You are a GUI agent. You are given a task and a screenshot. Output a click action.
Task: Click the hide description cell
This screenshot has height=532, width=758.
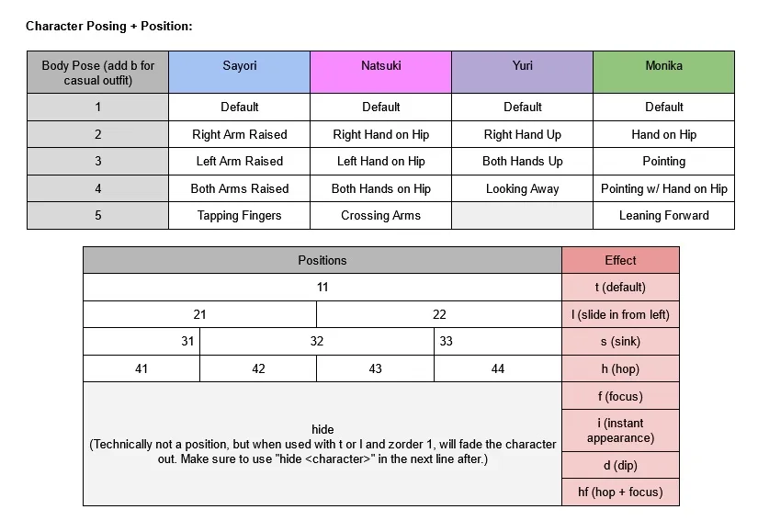pos(322,444)
